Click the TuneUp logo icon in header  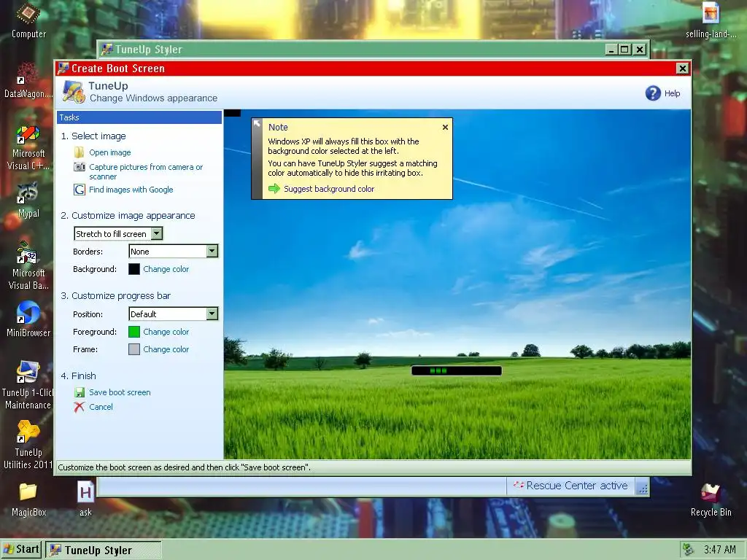coord(74,91)
